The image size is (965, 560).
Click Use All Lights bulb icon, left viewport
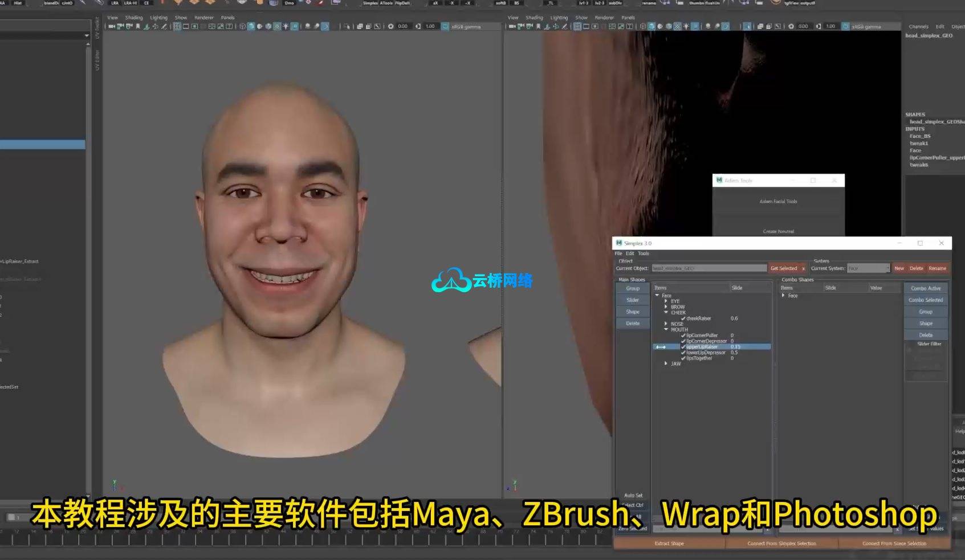click(286, 26)
